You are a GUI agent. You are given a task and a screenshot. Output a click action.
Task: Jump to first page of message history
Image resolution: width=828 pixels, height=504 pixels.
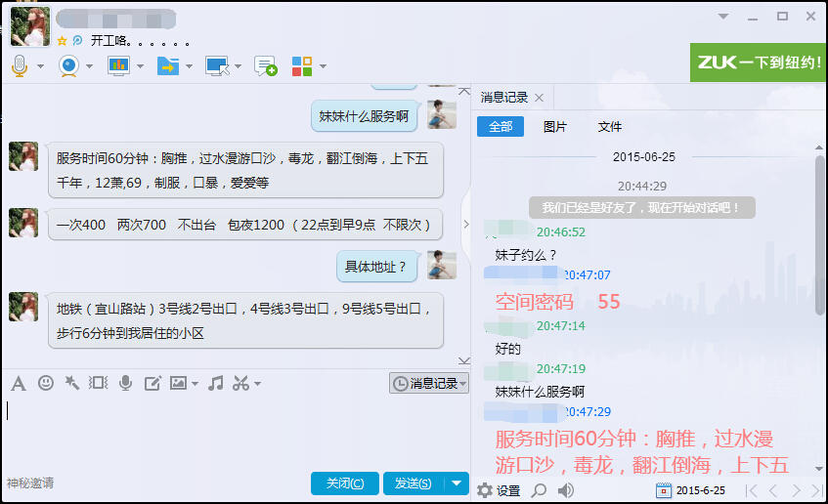point(751,490)
